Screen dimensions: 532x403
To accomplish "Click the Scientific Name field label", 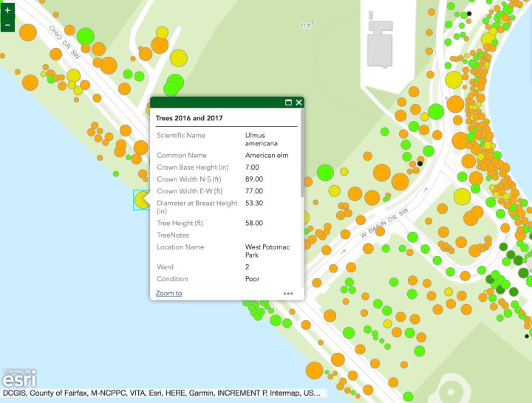I will coord(181,136).
